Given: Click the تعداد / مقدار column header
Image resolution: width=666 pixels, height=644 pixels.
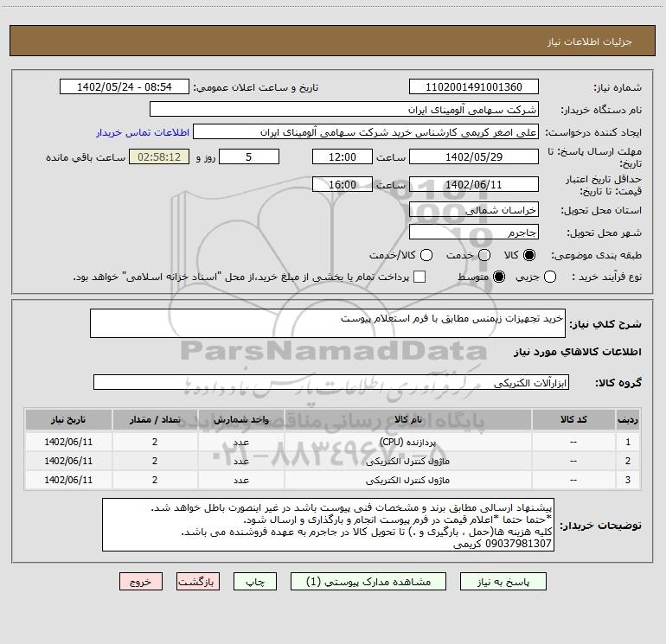Looking at the screenshot, I should 155,420.
